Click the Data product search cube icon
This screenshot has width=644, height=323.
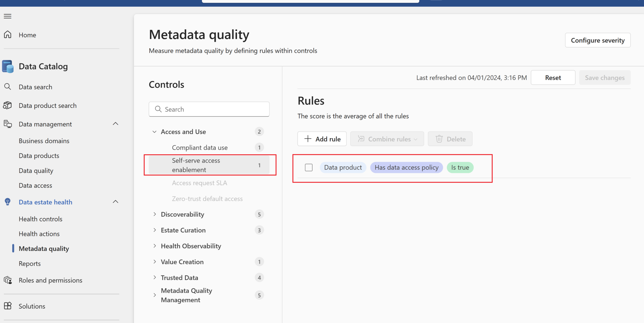click(8, 105)
